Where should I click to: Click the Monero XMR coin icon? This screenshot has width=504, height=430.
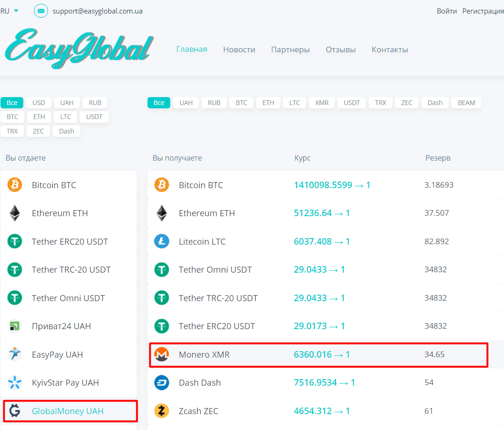coord(161,354)
